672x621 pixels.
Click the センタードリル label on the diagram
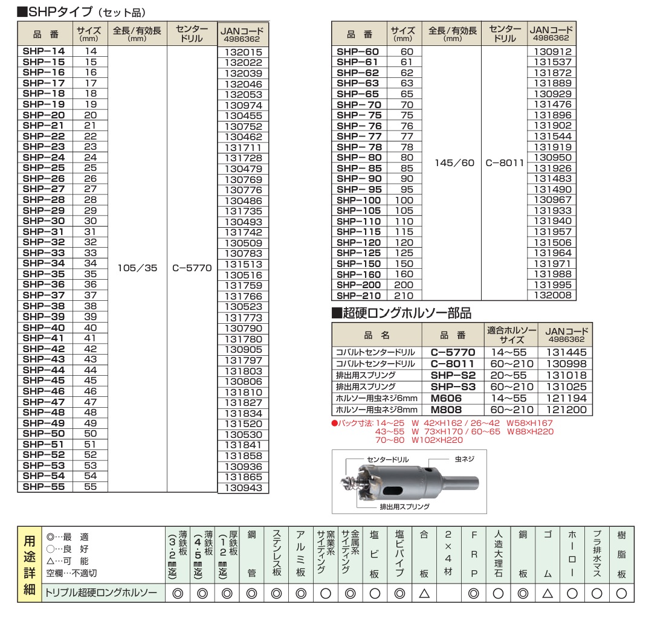[389, 460]
